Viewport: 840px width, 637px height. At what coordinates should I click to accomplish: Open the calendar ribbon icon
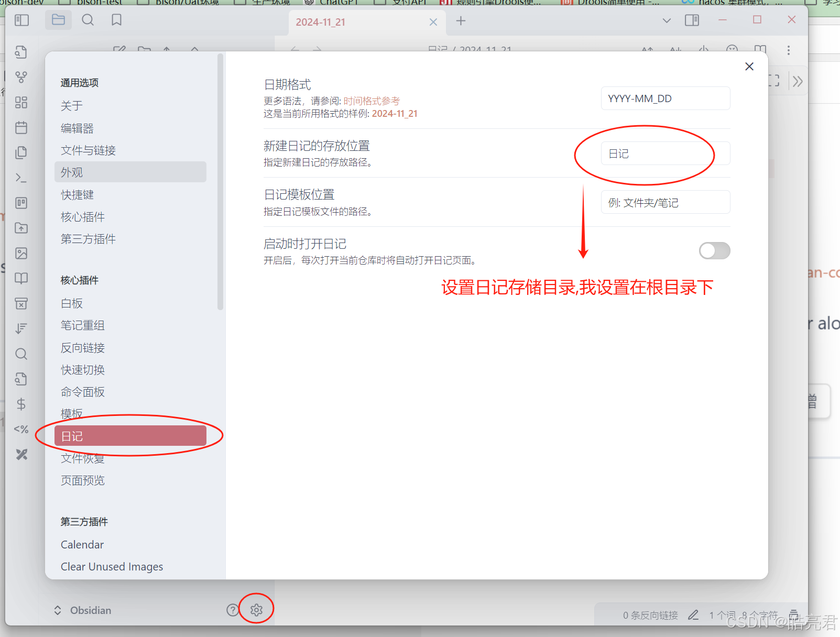point(21,127)
